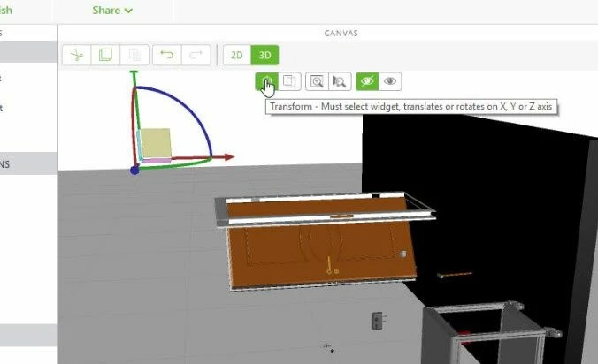Click the blue origin dot of gizmo
Screen dimensions: 598x364
tap(134, 171)
